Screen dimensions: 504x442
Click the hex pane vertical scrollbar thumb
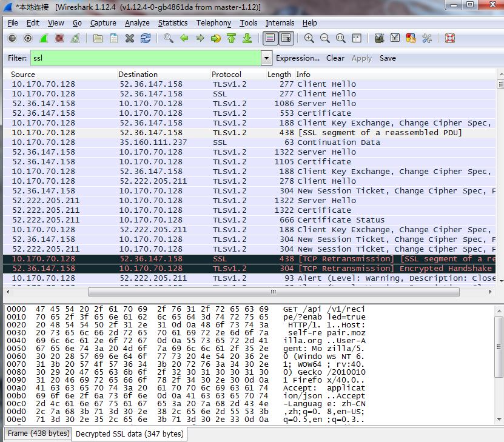[499, 347]
